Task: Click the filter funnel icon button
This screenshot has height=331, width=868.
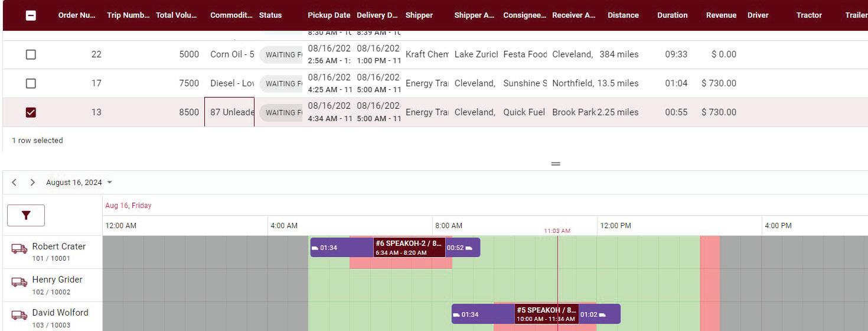Action: pyautogui.click(x=26, y=216)
